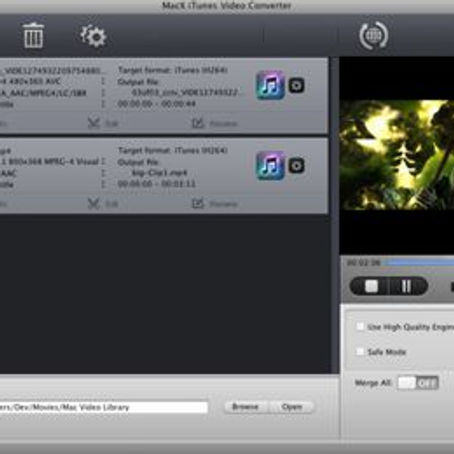Click iTunes profile icon in first video row

pos(270,85)
